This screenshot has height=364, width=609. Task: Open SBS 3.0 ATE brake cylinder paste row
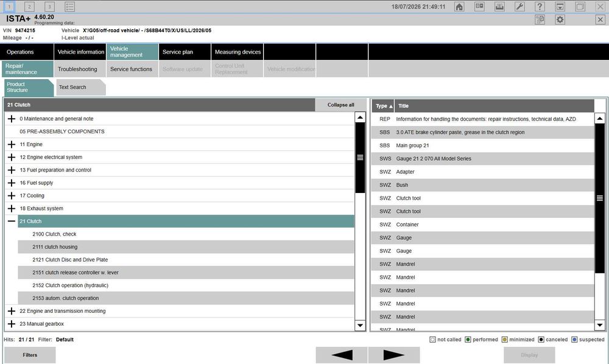click(x=483, y=132)
